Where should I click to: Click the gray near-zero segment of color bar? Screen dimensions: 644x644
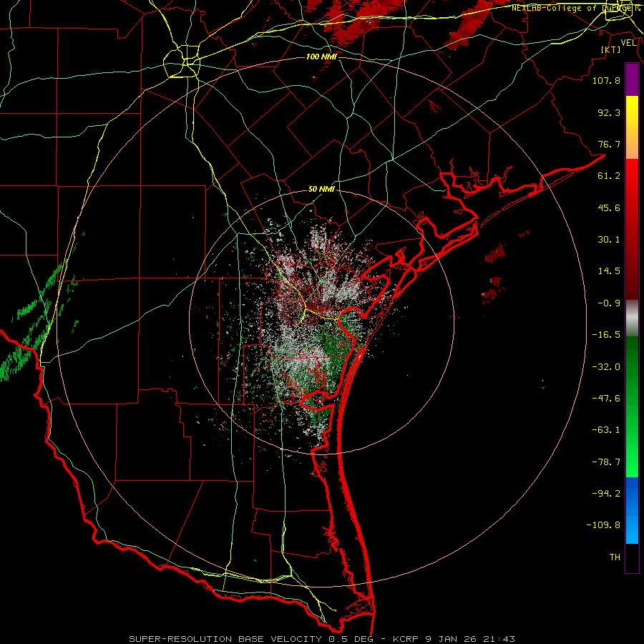click(x=632, y=318)
